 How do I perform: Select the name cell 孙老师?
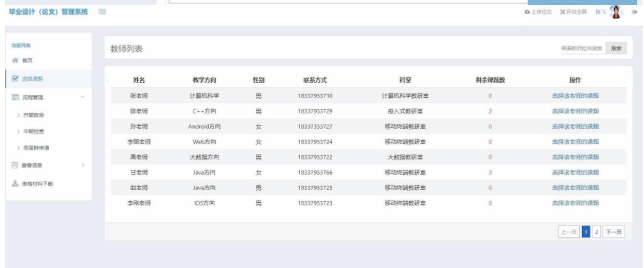coord(139,127)
